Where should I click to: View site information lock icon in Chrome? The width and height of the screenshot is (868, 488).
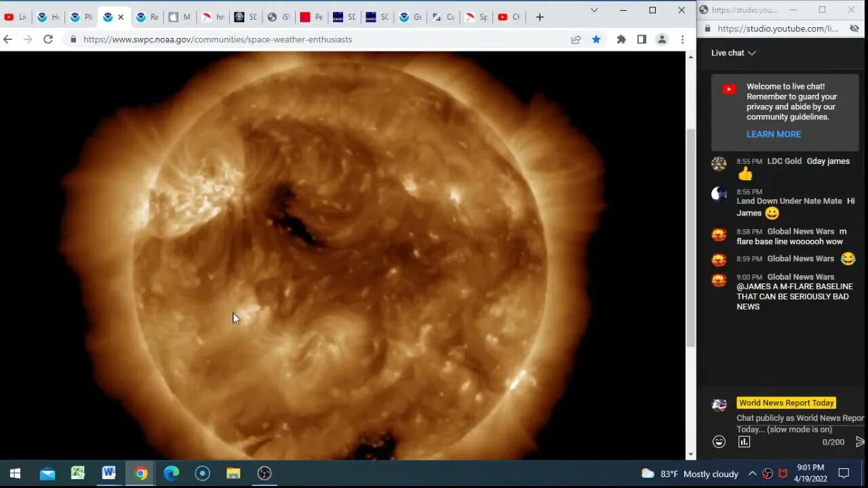(73, 39)
